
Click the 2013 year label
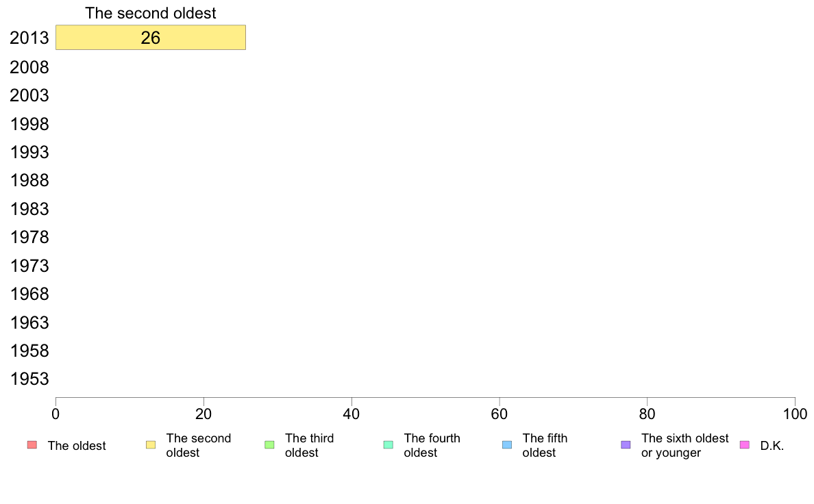click(x=29, y=38)
